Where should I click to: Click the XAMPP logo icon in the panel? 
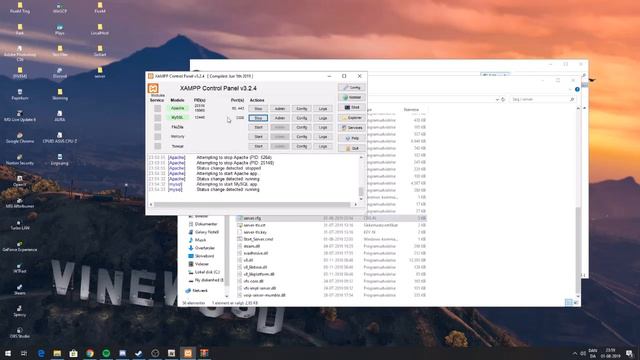click(x=153, y=88)
